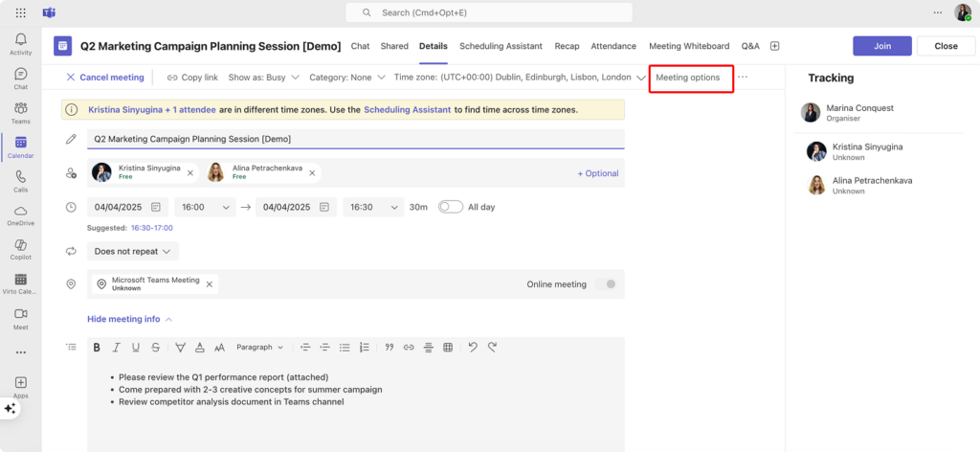This screenshot has width=980, height=452.
Task: Redo the last edit
Action: click(493, 347)
